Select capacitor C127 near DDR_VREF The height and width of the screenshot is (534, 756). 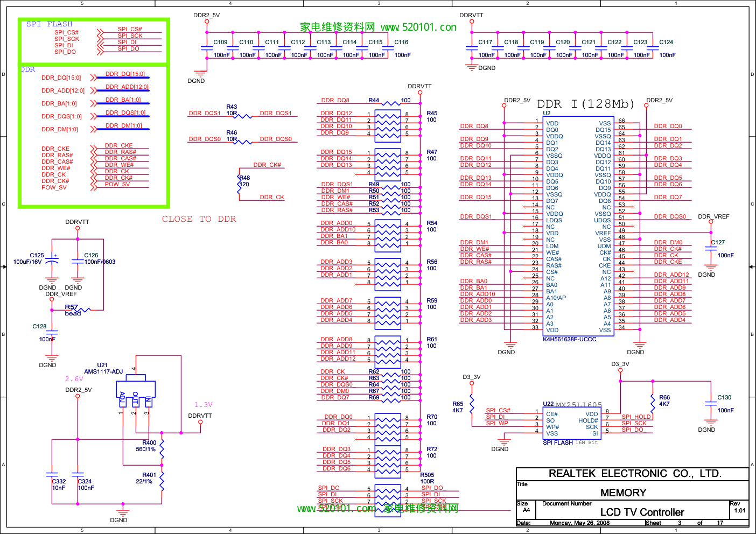[x=711, y=249]
